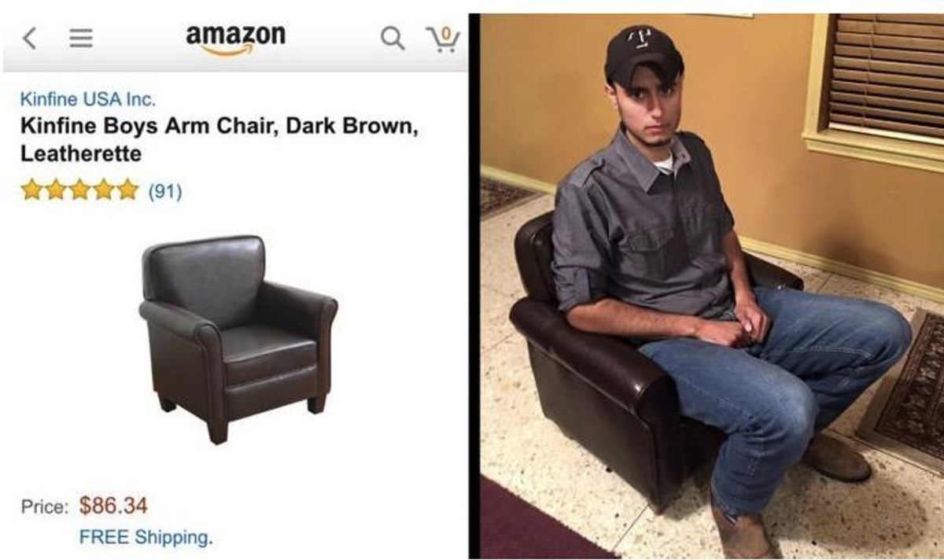The width and height of the screenshot is (944, 560).
Task: Click the fifth rating star
Action: (x=127, y=190)
